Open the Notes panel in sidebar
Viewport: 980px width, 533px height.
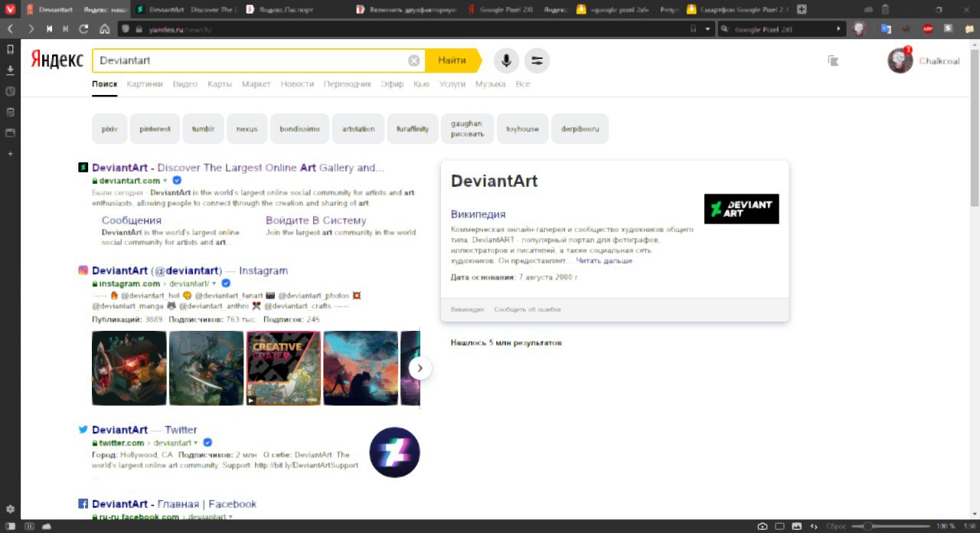[10, 112]
